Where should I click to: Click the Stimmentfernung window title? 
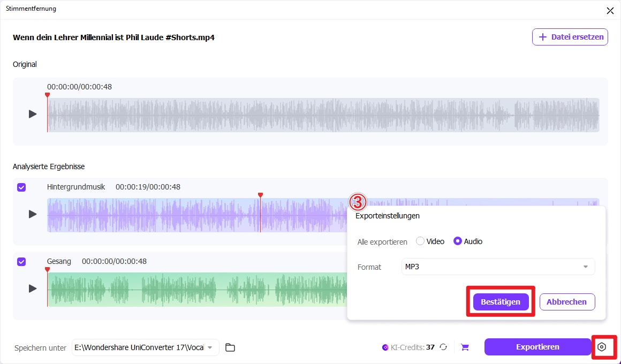pyautogui.click(x=31, y=9)
